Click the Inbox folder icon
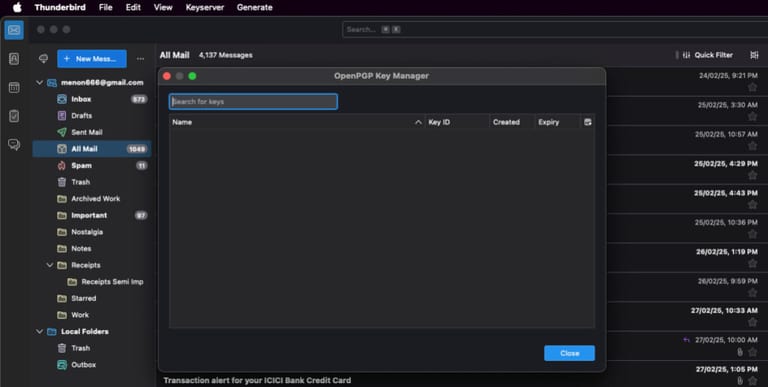Image resolution: width=768 pixels, height=387 pixels. point(62,99)
